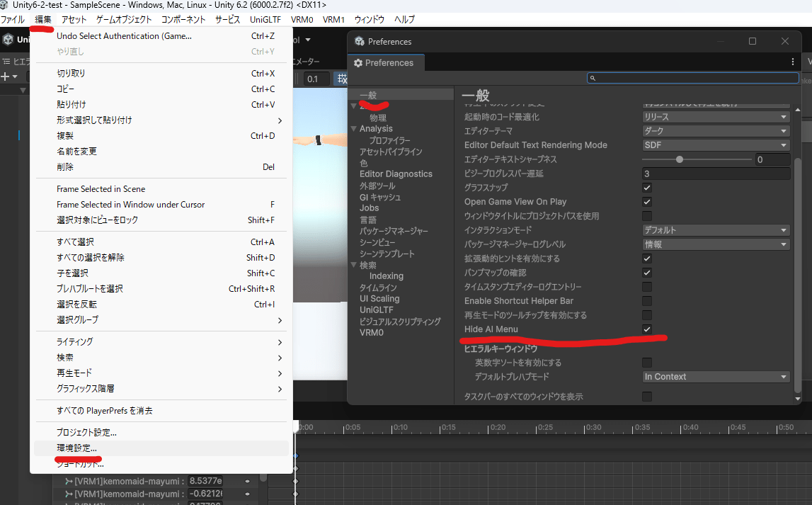The height and width of the screenshot is (505, 812).
Task: Enable the Enable Shortcut Helper Bar checkbox
Action: (646, 301)
